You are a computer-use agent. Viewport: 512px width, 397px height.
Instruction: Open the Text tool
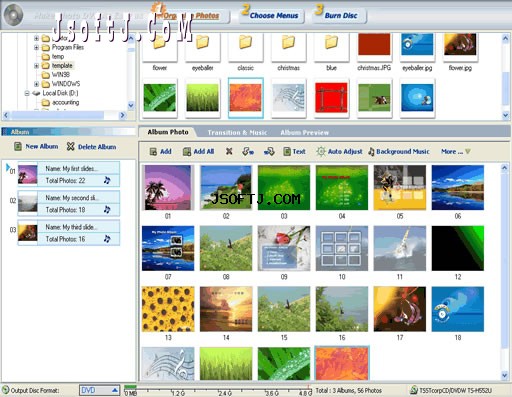[x=294, y=152]
